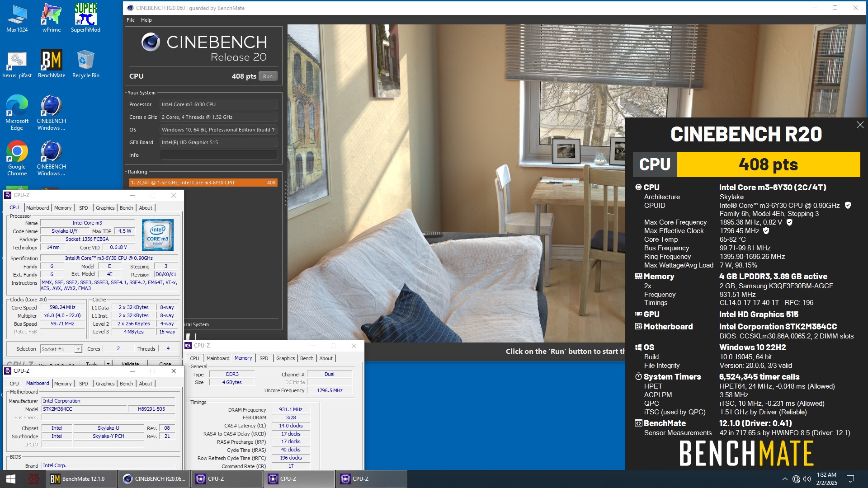The width and height of the screenshot is (868, 488).
Task: Open the notification center icon
Action: (850, 479)
